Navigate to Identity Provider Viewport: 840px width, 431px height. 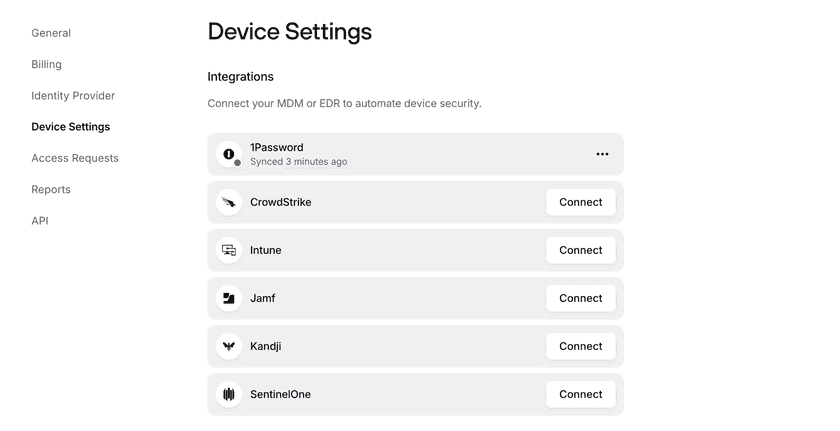coord(73,96)
